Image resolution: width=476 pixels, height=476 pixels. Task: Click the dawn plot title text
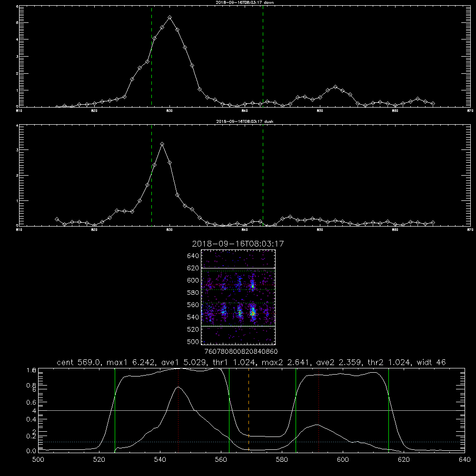click(245, 2)
